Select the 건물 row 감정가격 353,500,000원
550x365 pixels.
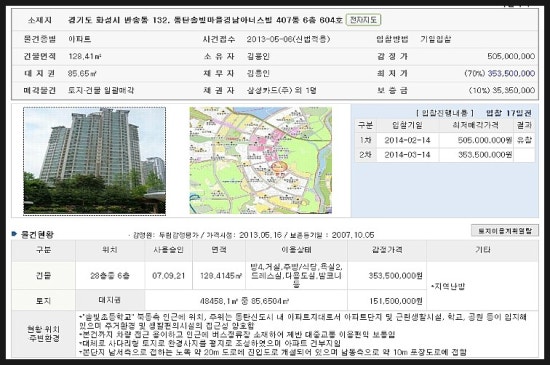tap(395, 276)
